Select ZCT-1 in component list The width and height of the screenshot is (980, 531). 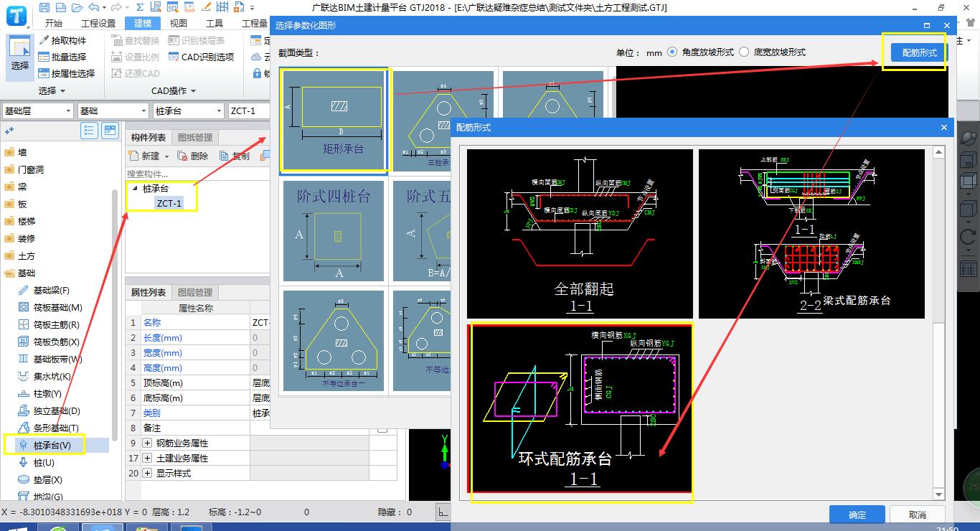[169, 203]
